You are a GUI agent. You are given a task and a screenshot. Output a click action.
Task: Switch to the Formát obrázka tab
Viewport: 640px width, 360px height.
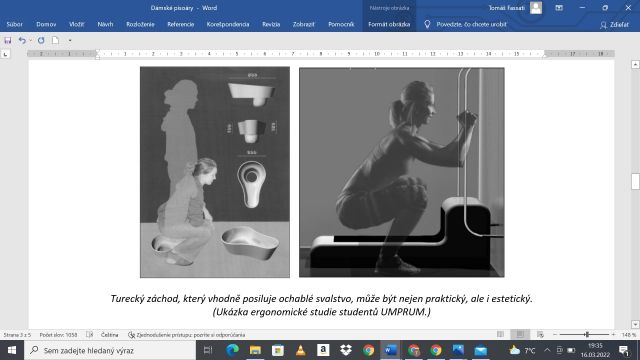tap(389, 24)
